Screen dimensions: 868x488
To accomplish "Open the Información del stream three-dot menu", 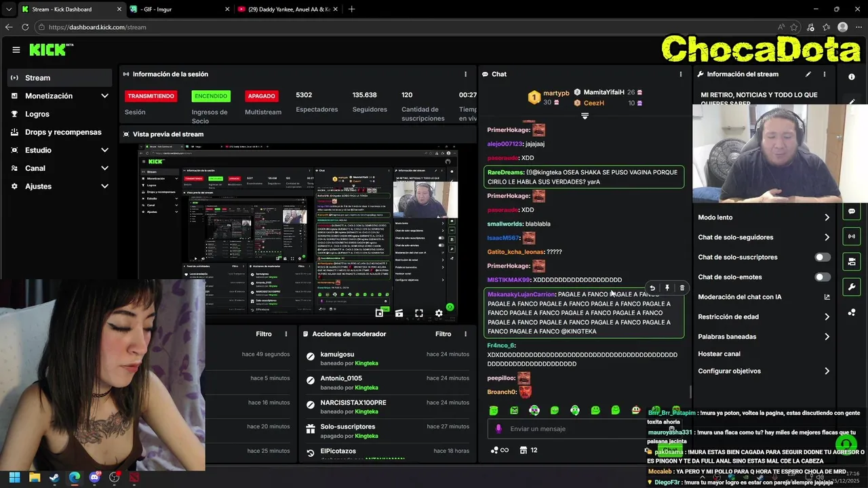I will [825, 74].
